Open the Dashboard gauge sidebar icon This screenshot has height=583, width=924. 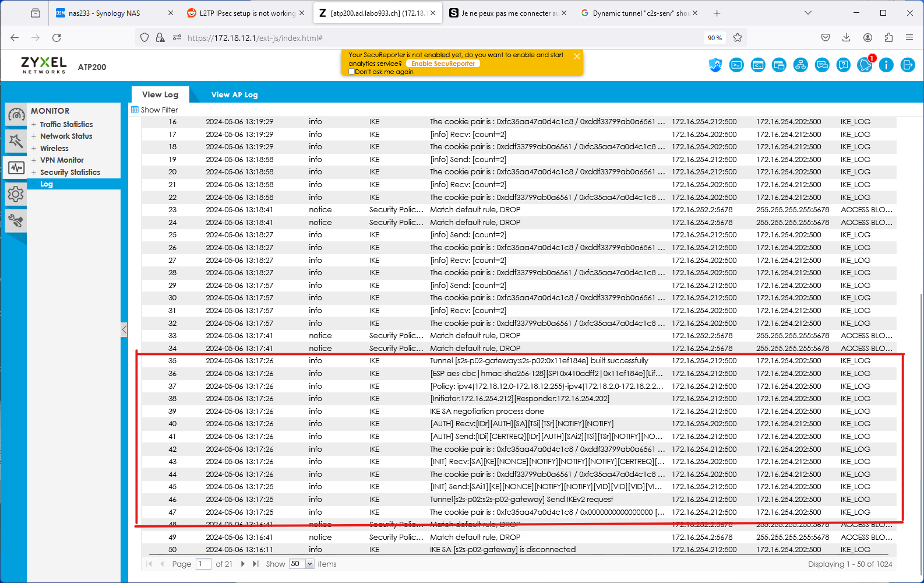[16, 115]
